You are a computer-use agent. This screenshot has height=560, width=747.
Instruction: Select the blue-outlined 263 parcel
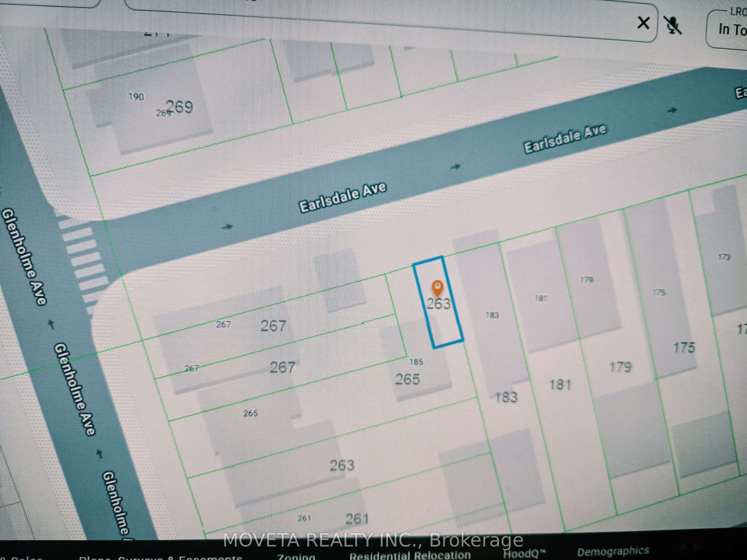pyautogui.click(x=438, y=302)
